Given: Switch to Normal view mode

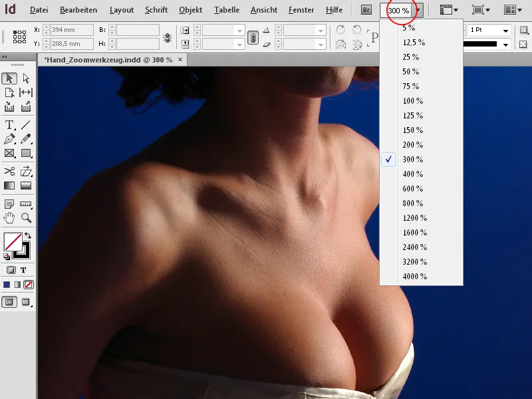Looking at the screenshot, I should (9, 302).
